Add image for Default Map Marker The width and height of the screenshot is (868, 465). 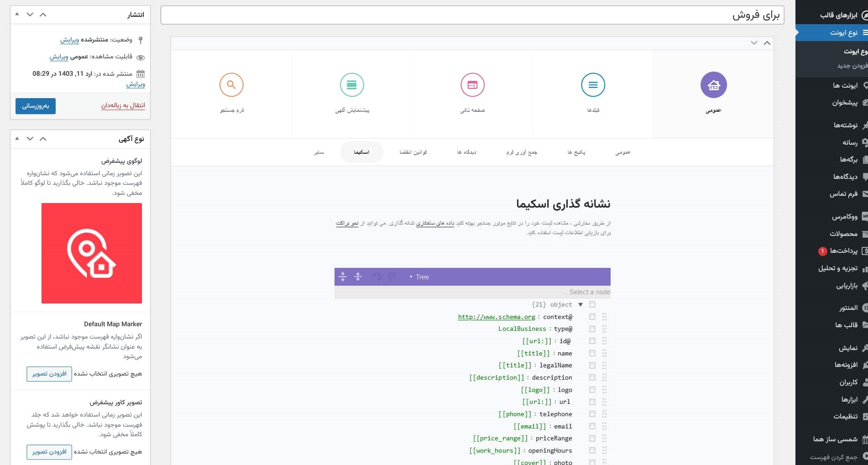tap(49, 374)
